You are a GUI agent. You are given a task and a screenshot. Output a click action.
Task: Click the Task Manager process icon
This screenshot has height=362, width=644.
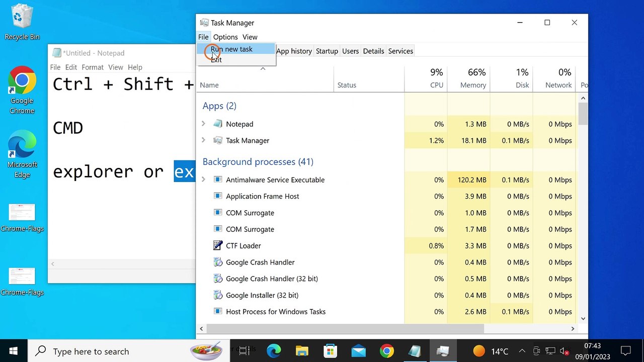point(218,140)
